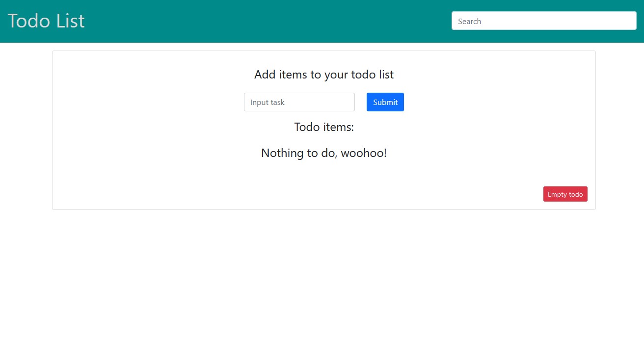This screenshot has height=361, width=644.
Task: Click the Todo List brand title
Action: 46,21
